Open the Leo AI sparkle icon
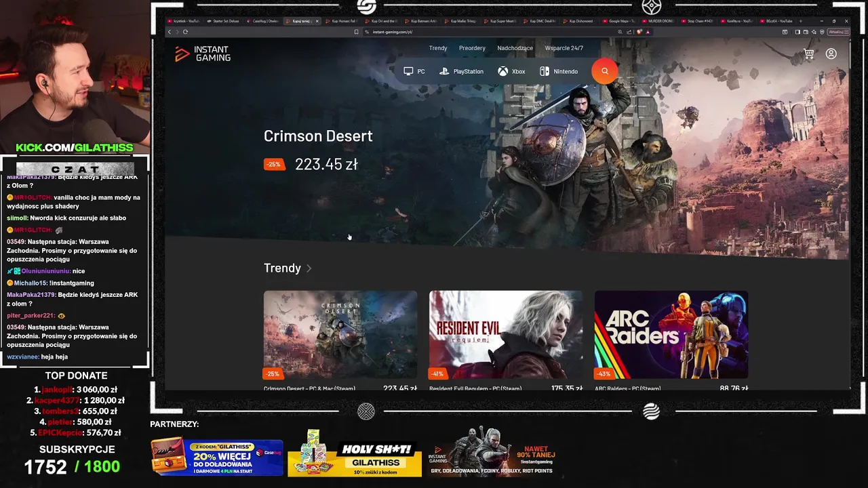The image size is (868, 488). [814, 32]
